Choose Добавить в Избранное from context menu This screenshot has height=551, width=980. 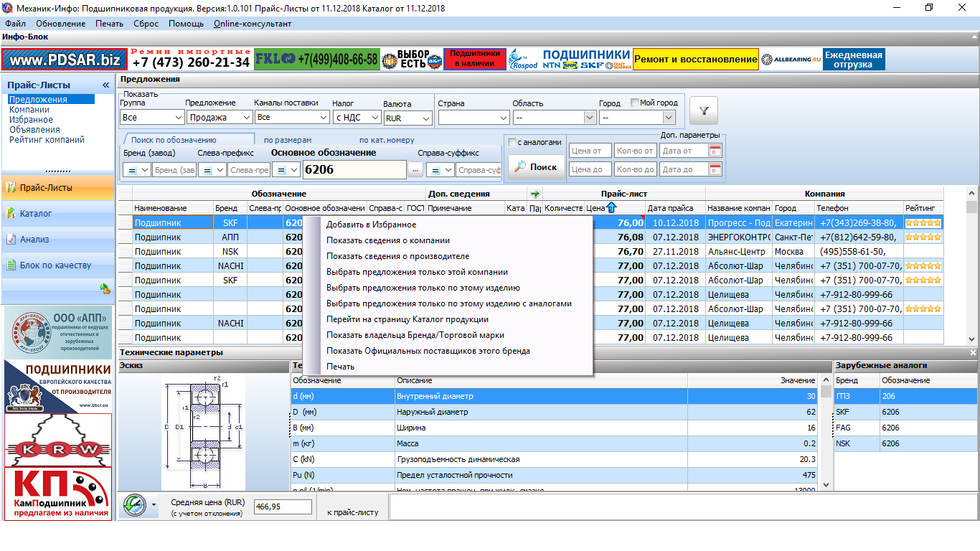coord(371,225)
